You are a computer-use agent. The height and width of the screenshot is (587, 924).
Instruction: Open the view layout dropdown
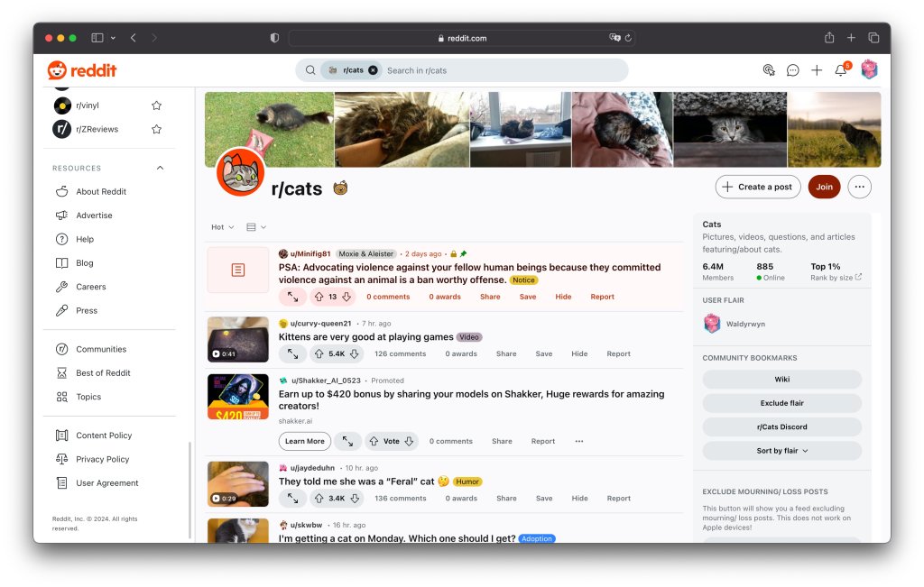click(255, 227)
